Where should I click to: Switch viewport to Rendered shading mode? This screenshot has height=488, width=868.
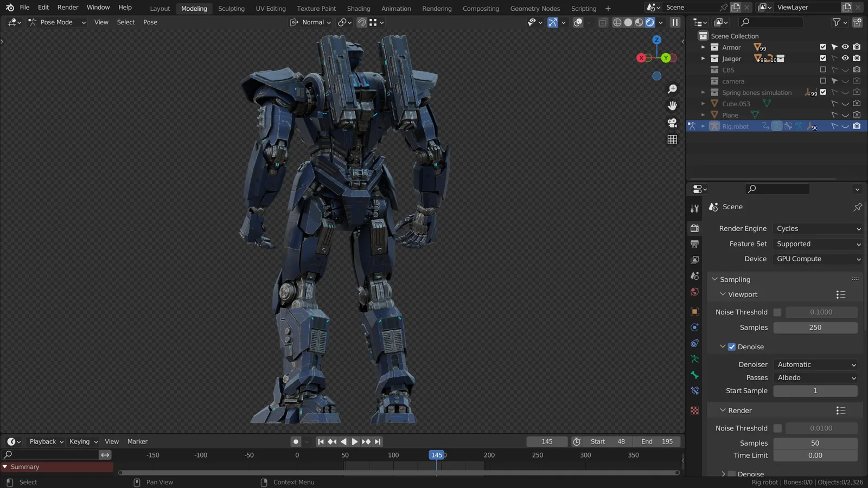click(x=649, y=22)
